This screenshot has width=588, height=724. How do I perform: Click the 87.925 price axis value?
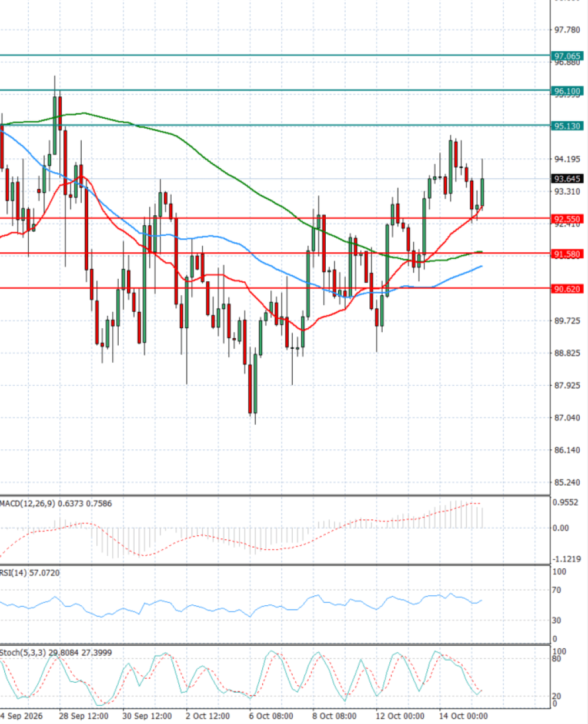pyautogui.click(x=568, y=385)
